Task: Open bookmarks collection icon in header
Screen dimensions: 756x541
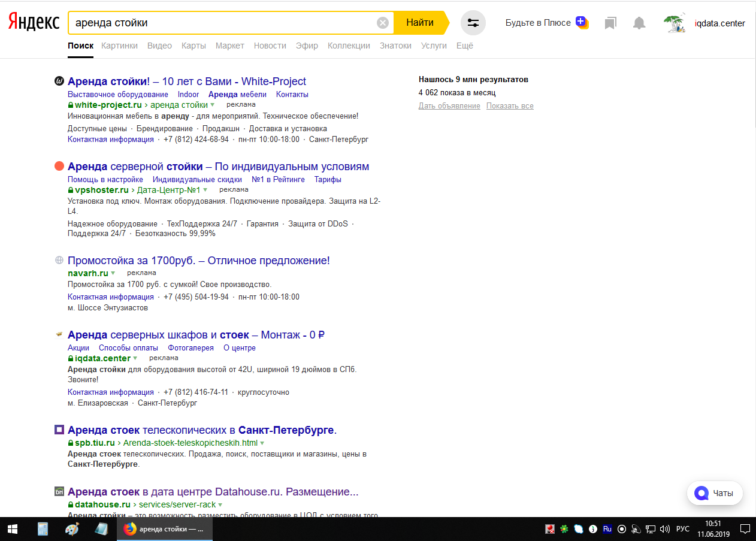Action: pos(610,23)
